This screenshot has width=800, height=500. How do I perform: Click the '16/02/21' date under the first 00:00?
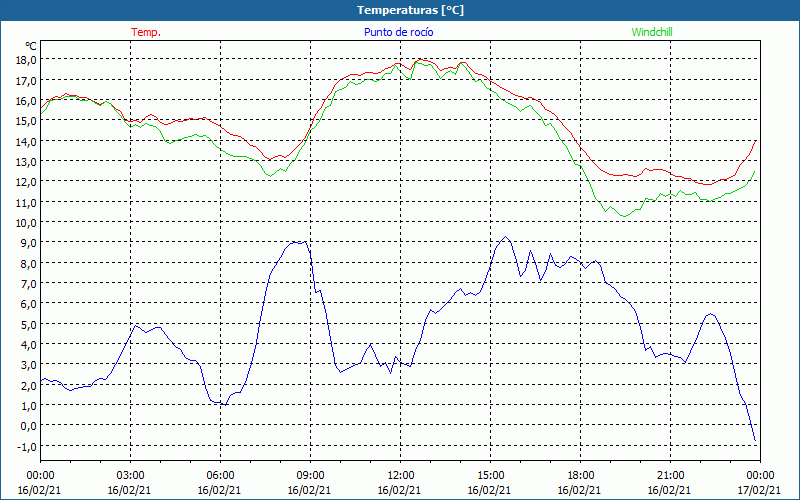coord(40,490)
